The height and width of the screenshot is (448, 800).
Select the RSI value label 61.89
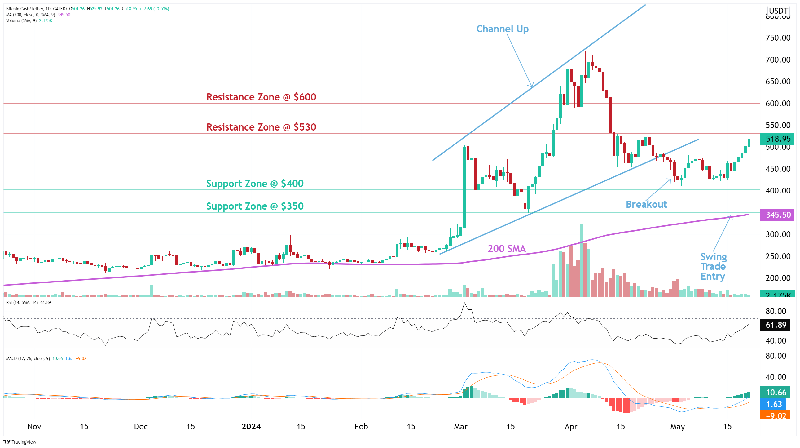pyautogui.click(x=777, y=326)
